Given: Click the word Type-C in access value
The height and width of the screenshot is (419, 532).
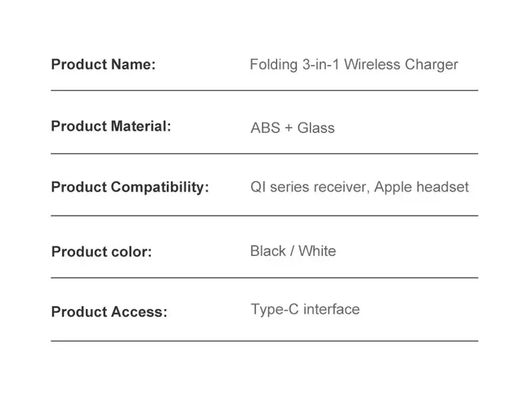Looking at the screenshot, I should click(x=275, y=310).
